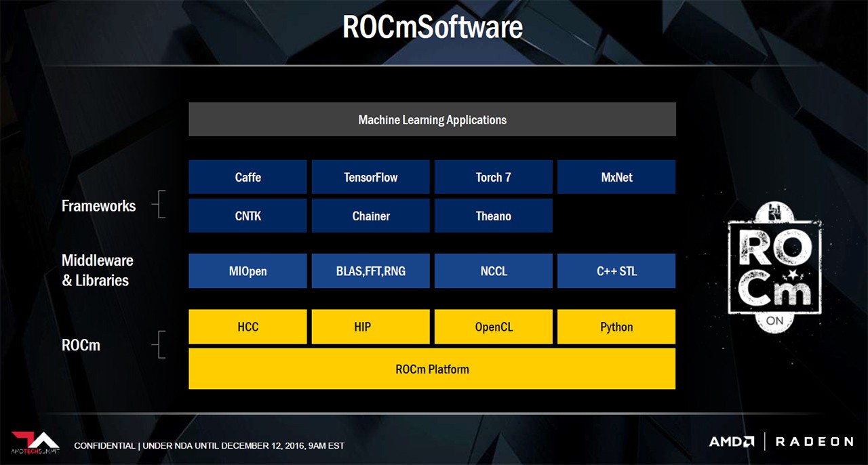
Task: Click the Radeon wordmark
Action: pos(814,441)
